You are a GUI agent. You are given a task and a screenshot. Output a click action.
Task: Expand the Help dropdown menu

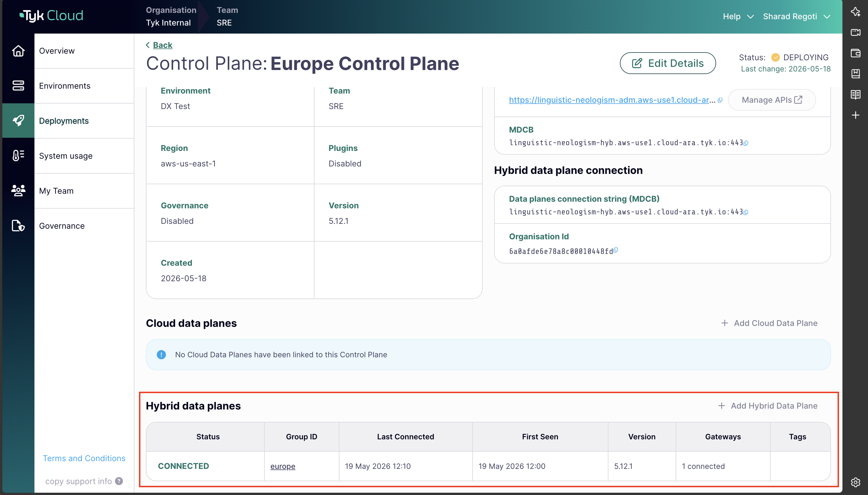pyautogui.click(x=739, y=16)
